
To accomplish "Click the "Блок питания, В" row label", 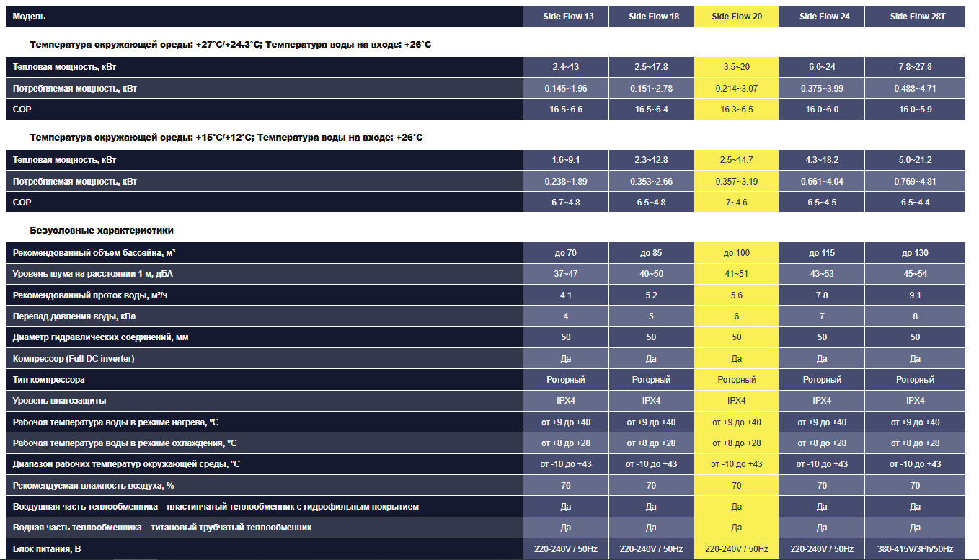I will [47, 549].
